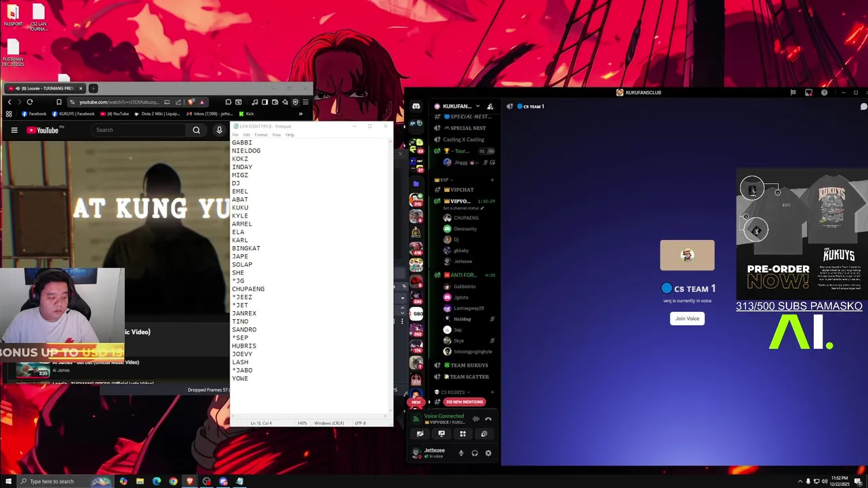This screenshot has width=868, height=488.
Task: Click YouTube search box
Action: tap(139, 130)
